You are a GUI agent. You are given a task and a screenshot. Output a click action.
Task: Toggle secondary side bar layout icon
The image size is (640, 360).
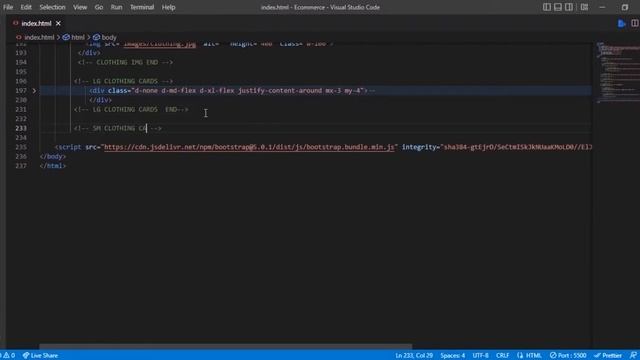569,7
